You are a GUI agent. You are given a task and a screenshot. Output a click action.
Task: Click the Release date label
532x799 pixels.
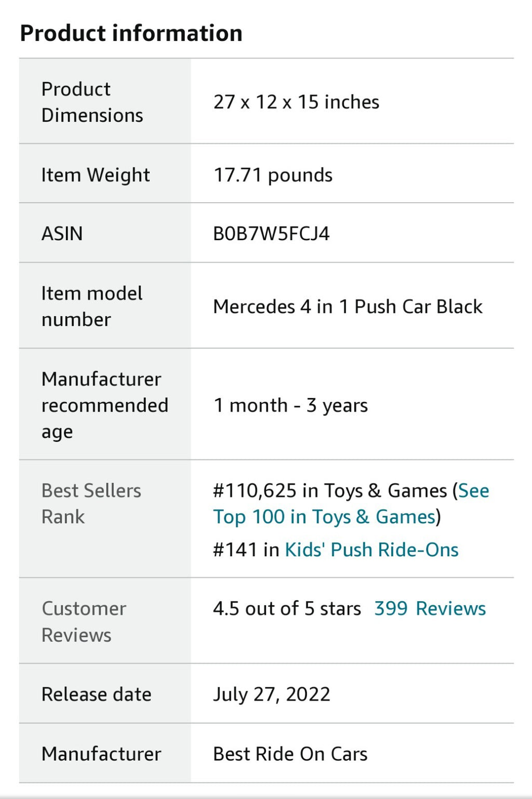96,694
